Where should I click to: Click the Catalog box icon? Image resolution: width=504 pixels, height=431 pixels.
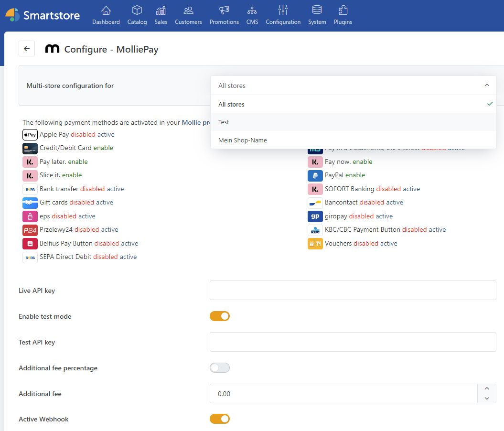coord(137,11)
